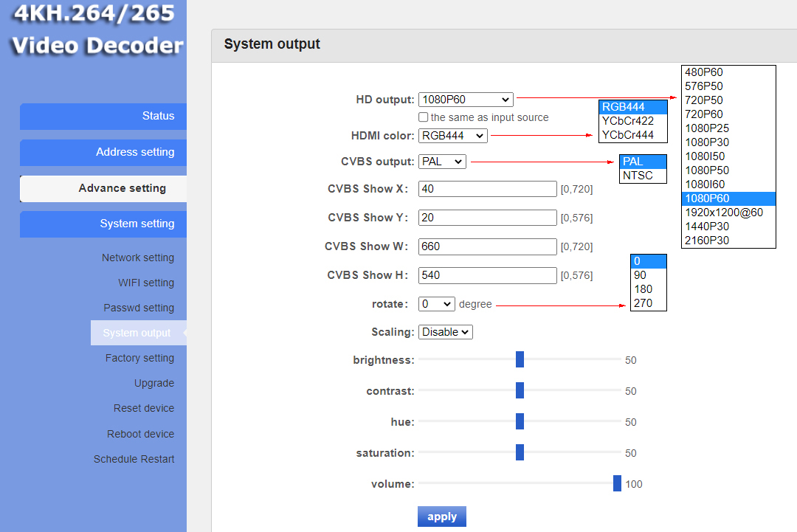Select the Advance setting menu

tap(103, 188)
